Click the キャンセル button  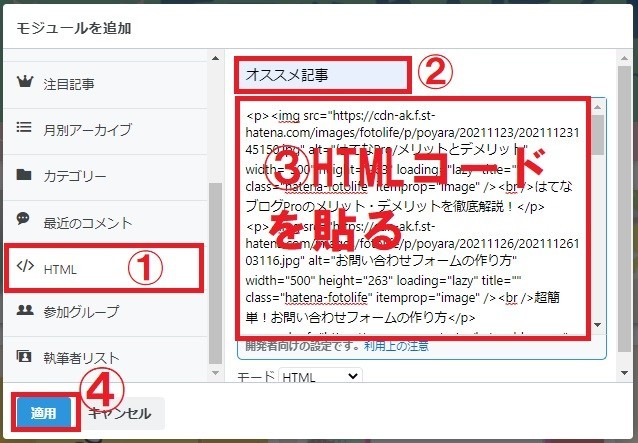[120, 413]
